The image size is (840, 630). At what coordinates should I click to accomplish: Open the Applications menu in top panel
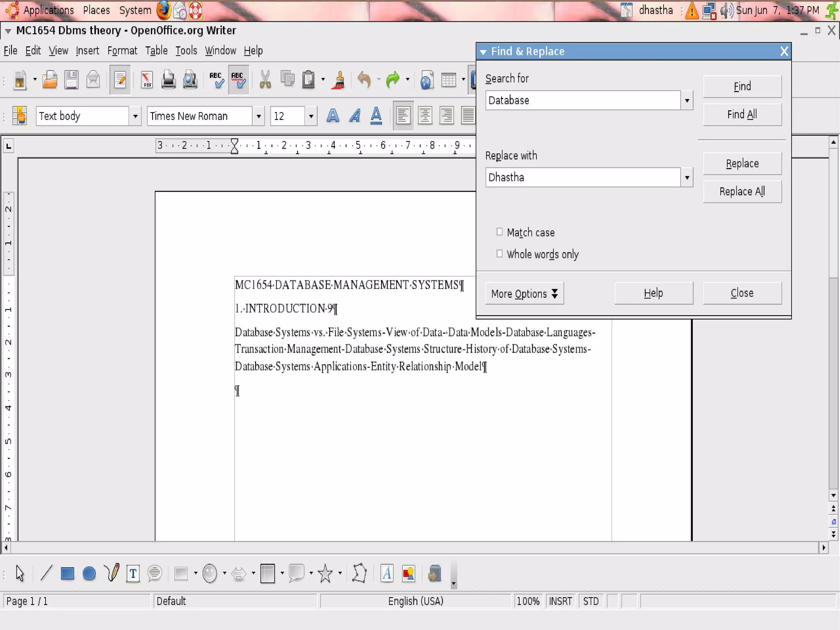point(48,10)
